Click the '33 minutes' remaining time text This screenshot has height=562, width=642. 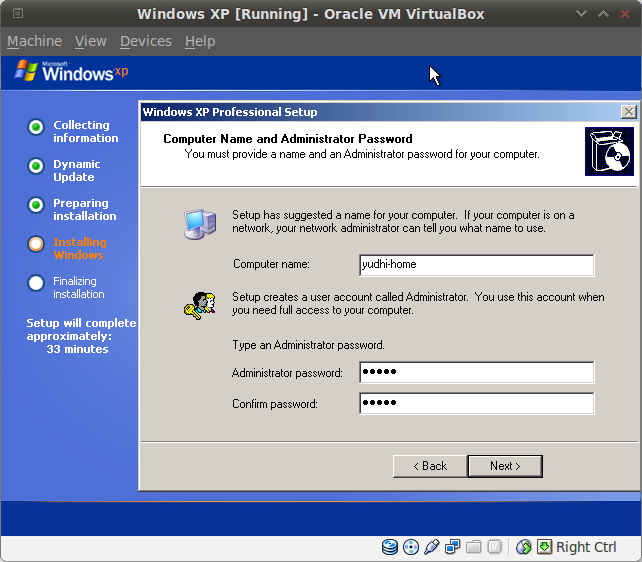(x=77, y=349)
